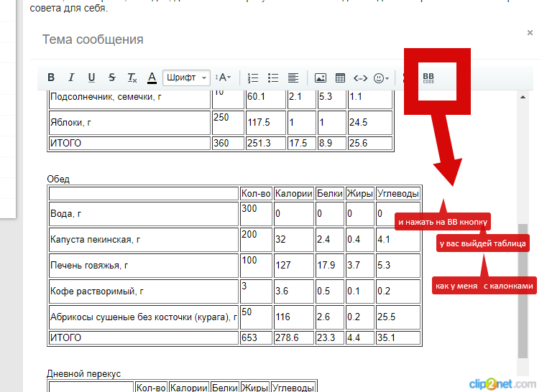Insert an image
This screenshot has height=392, width=547.
321,78
